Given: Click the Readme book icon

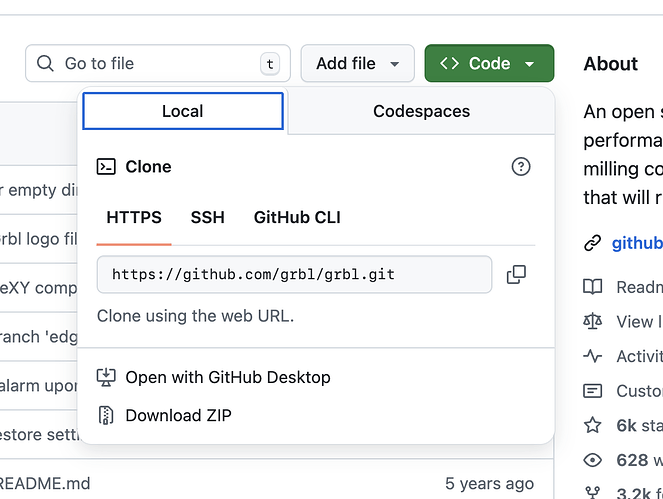Looking at the screenshot, I should (x=593, y=287).
